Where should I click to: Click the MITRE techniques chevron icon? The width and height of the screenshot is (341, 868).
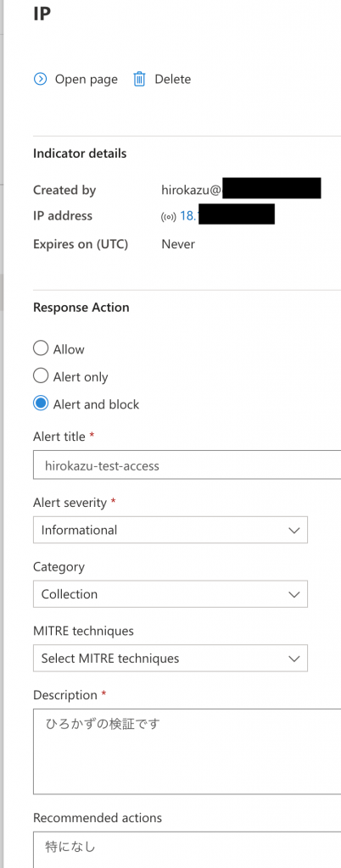coord(294,659)
